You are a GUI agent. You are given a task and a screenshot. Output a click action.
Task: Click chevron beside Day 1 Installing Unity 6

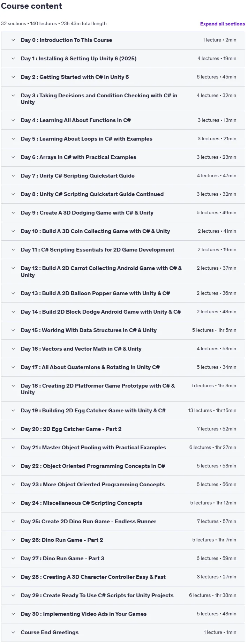pos(13,59)
